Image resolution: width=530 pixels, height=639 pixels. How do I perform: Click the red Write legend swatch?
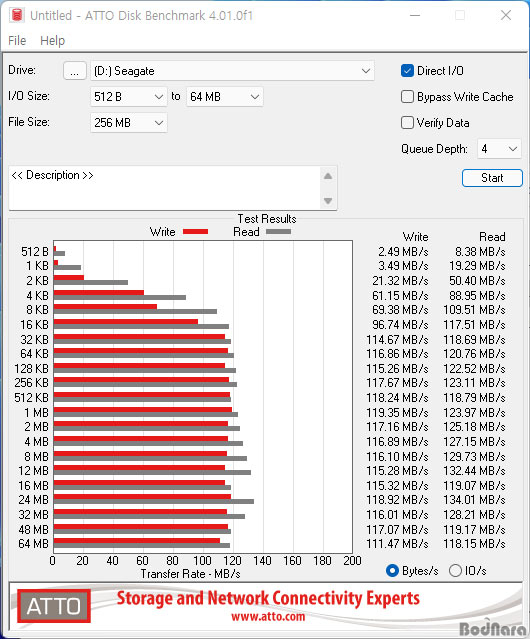pos(196,231)
